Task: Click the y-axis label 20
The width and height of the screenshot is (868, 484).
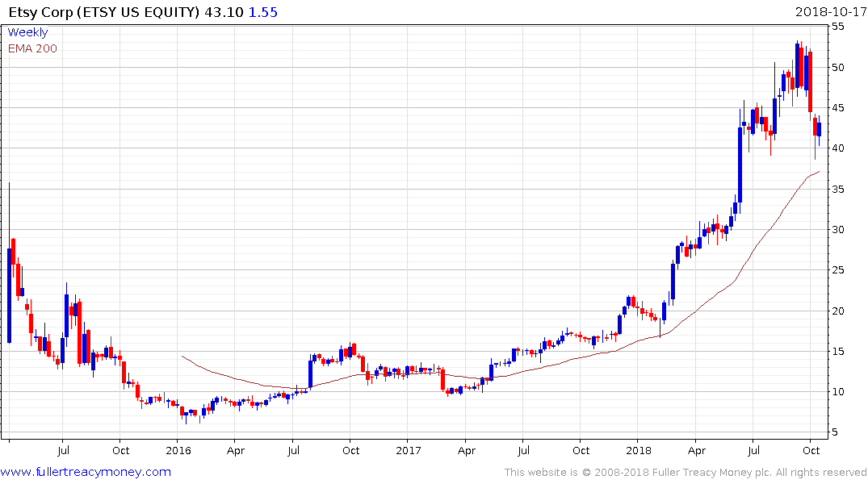Action: point(837,311)
